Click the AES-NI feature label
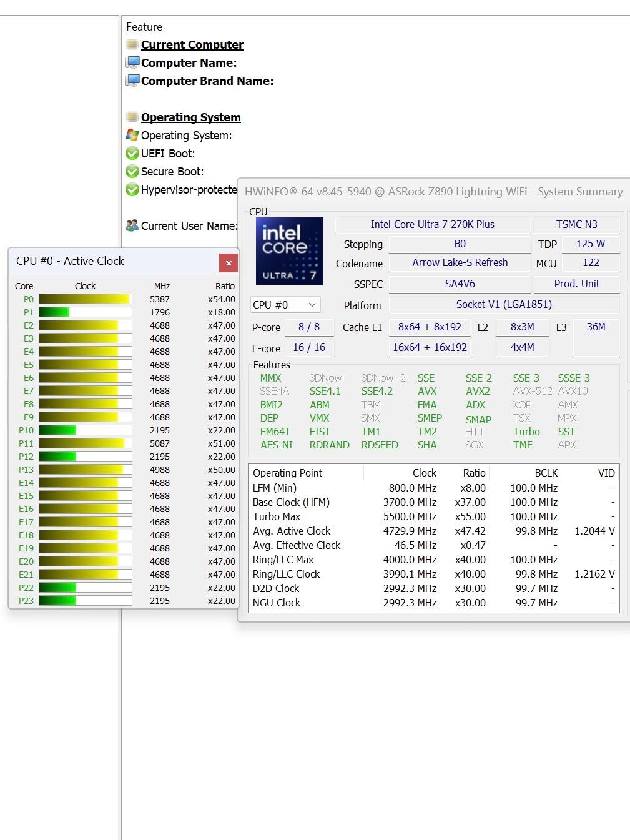This screenshot has width=630, height=840. coord(277,445)
